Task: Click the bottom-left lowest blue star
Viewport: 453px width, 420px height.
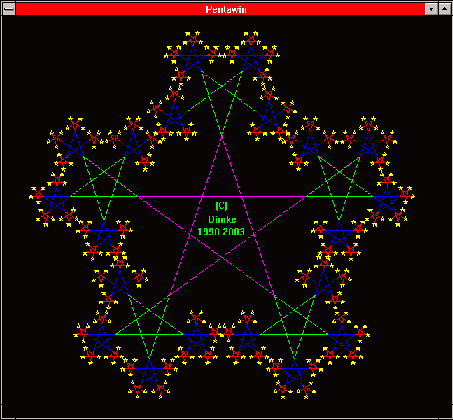Action: coord(149,374)
